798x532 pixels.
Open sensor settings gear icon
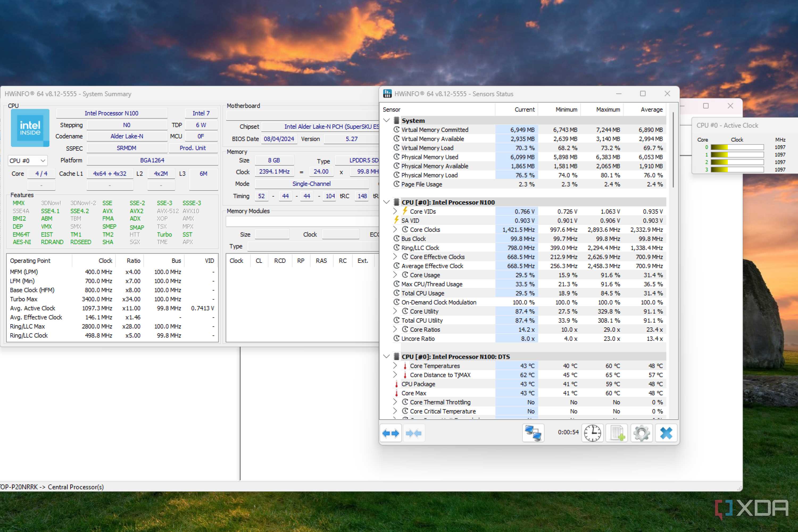[x=641, y=433]
